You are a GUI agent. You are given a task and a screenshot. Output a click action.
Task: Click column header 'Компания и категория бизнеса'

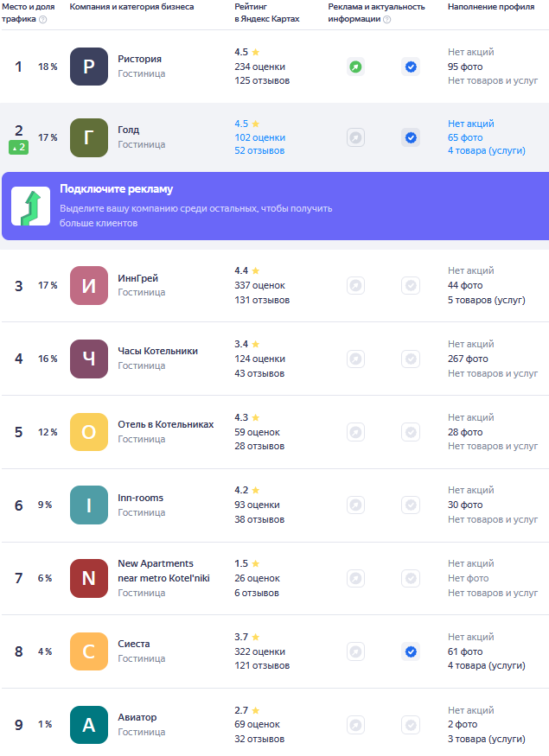131,7
